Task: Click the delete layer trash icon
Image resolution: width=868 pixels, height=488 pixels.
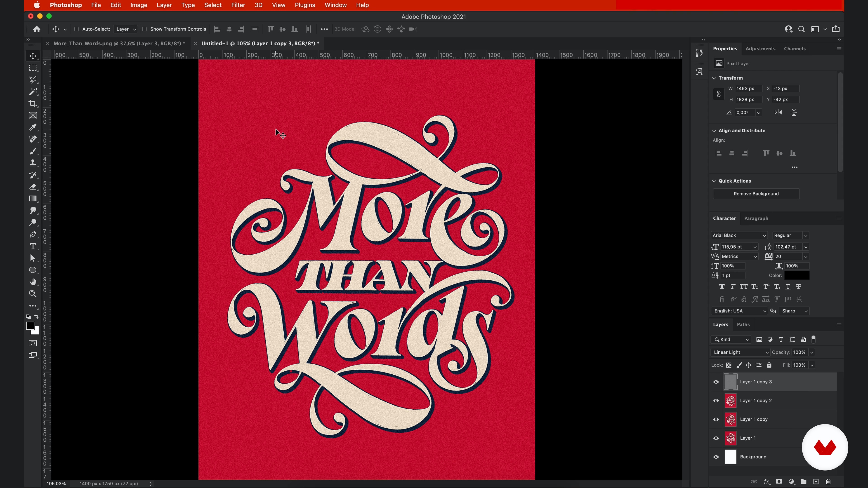Action: 829,482
